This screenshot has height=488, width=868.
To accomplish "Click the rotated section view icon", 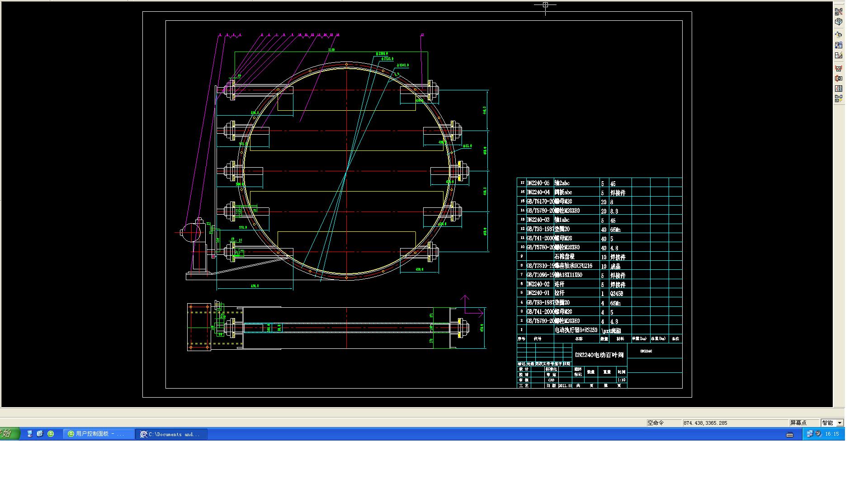I will tap(839, 79).
